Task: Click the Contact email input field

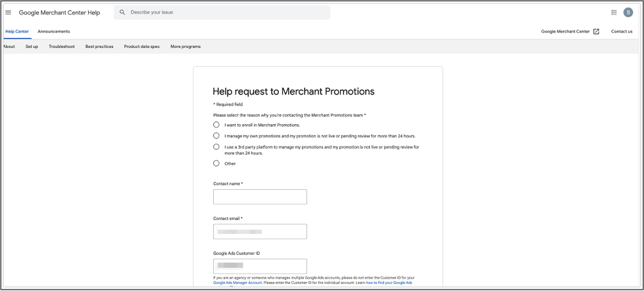Action: 260,232
